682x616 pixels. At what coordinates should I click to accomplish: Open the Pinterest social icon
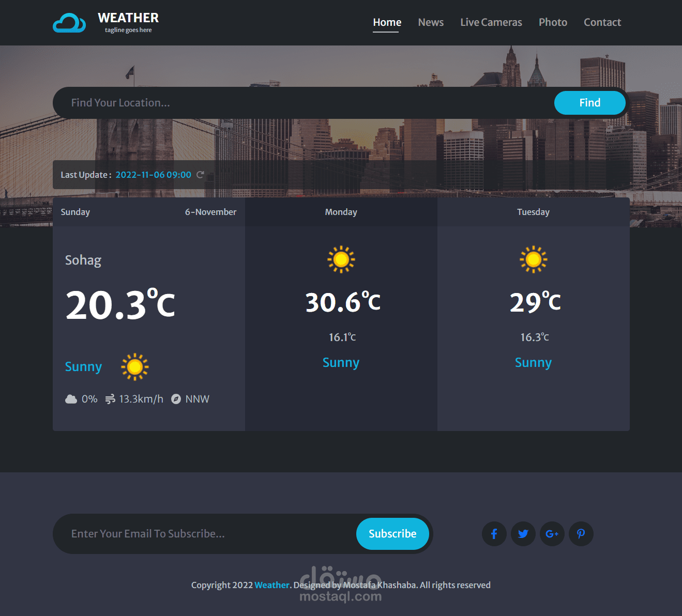[x=581, y=534]
